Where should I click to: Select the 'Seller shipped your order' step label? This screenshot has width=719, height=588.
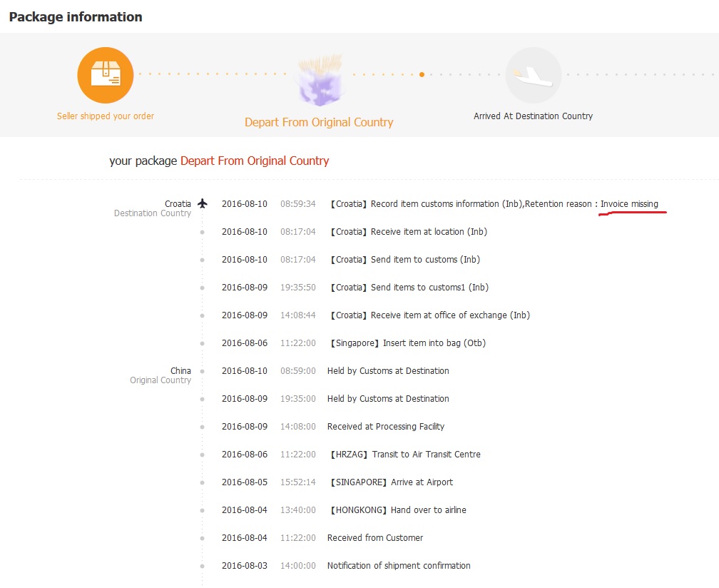pos(106,116)
